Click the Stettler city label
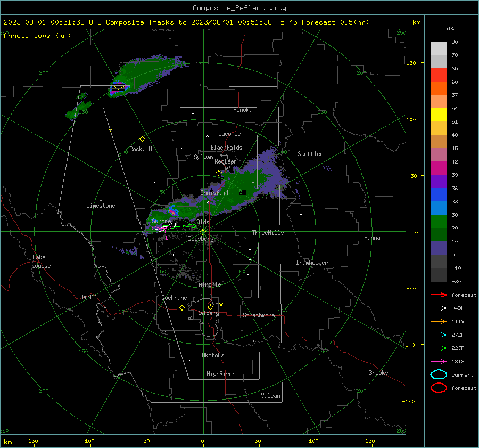This screenshot has width=479, height=448. point(310,154)
